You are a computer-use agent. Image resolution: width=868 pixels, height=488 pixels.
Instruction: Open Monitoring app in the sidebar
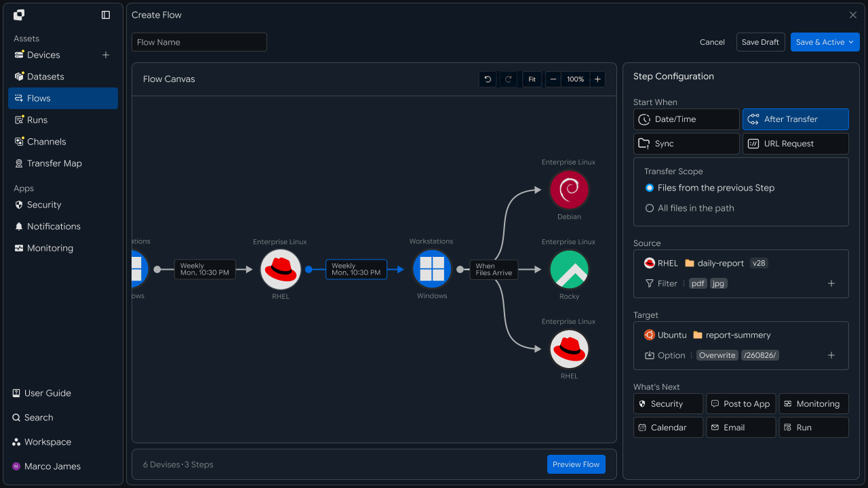tap(63, 248)
